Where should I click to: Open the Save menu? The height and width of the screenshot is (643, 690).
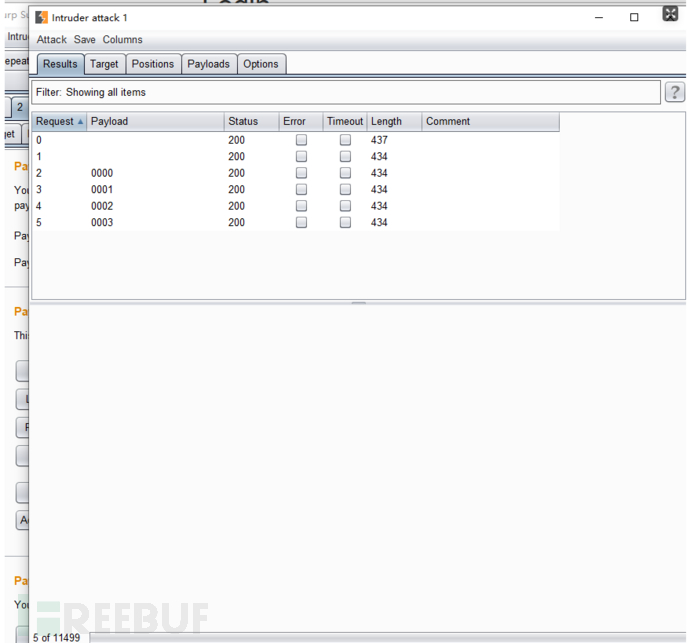[x=85, y=40]
